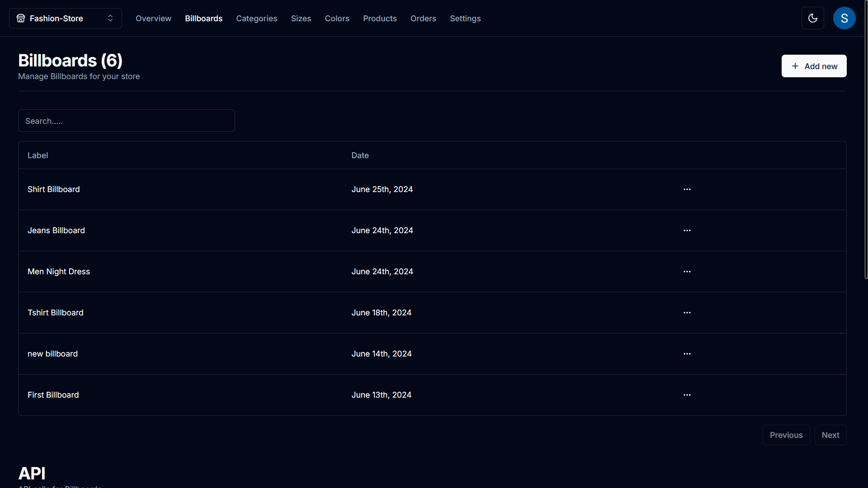Switch to the Sizes tab

301,19
